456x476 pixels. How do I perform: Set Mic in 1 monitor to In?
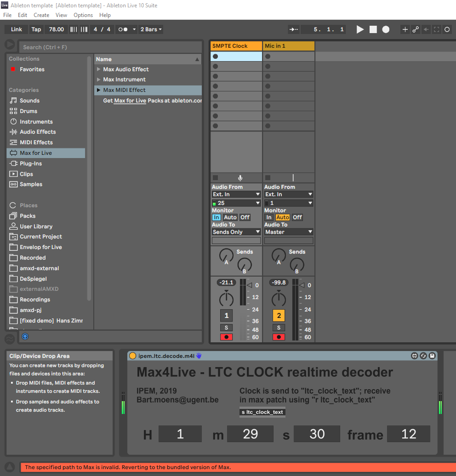coord(268,217)
